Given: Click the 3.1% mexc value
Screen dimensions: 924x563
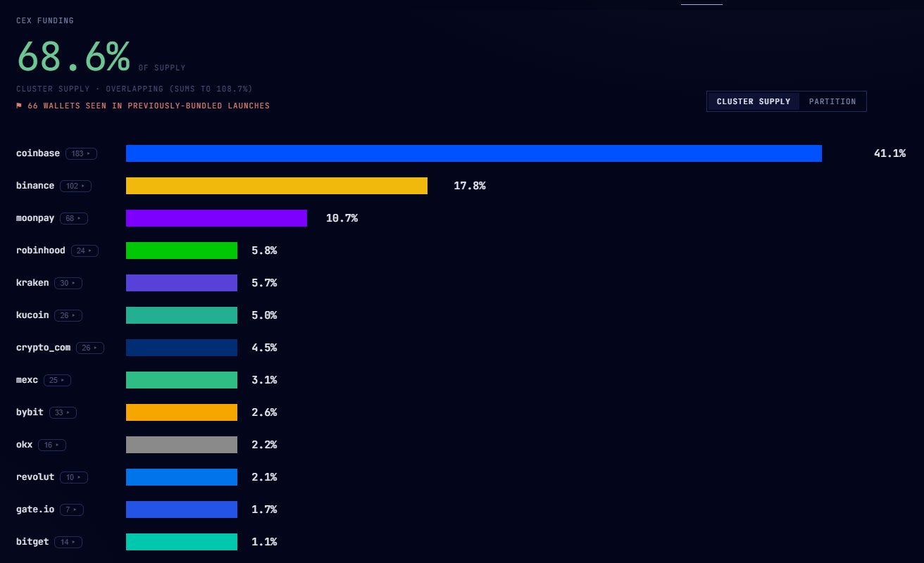Looking at the screenshot, I should [x=264, y=380].
